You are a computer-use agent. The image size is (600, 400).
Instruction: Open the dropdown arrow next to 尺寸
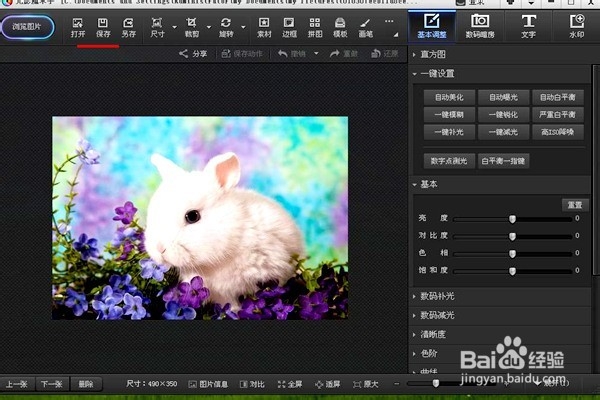[x=174, y=27]
